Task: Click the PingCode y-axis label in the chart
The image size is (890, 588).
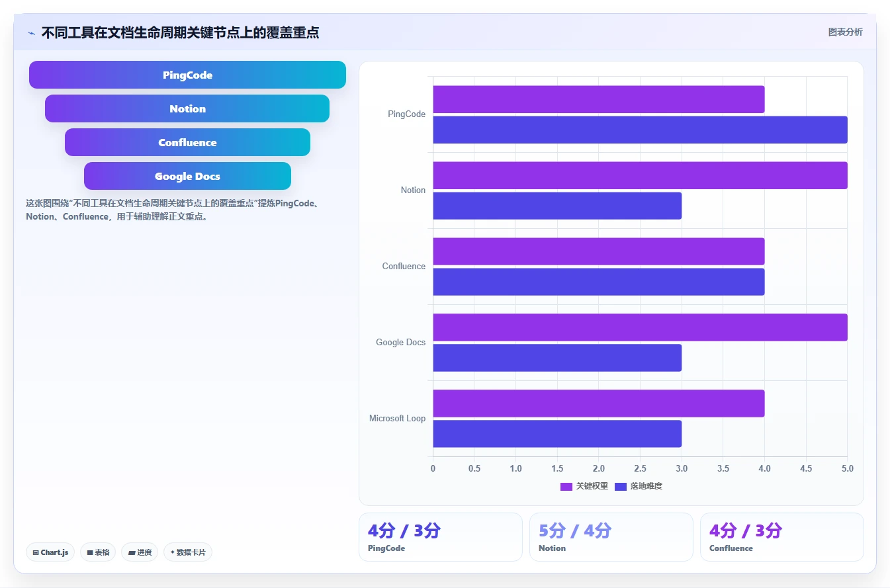Action: tap(406, 114)
